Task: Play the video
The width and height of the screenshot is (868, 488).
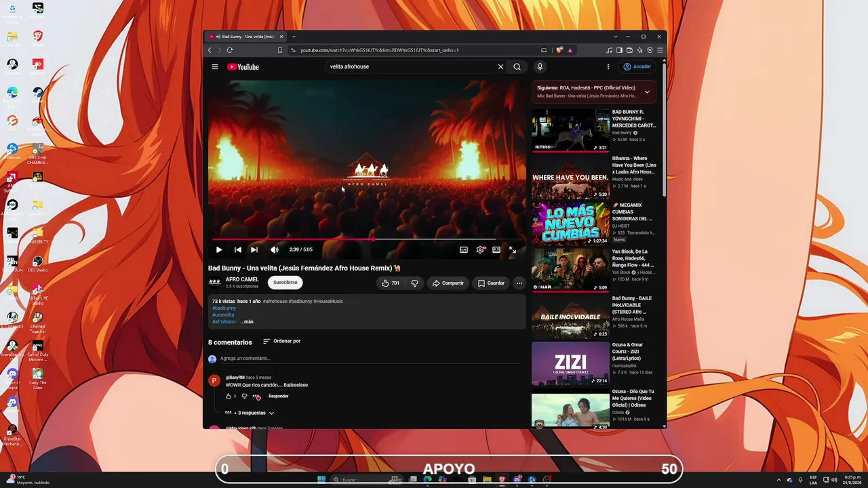Action: [219, 249]
